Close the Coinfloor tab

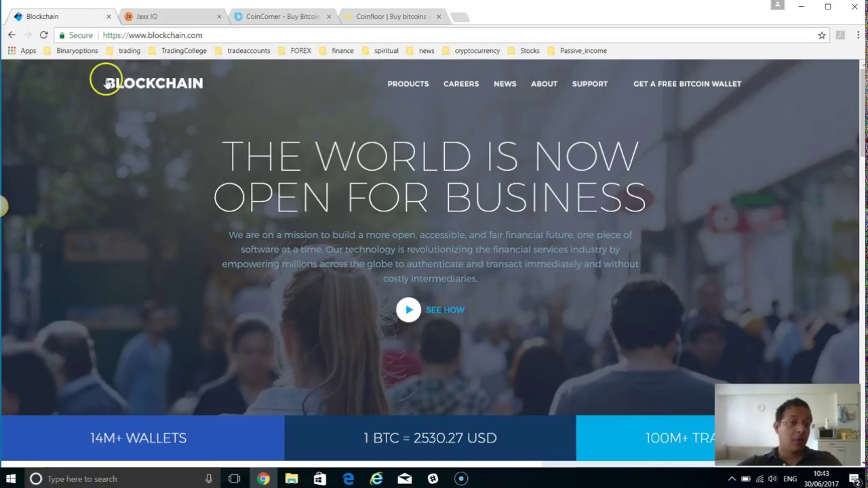click(x=439, y=16)
